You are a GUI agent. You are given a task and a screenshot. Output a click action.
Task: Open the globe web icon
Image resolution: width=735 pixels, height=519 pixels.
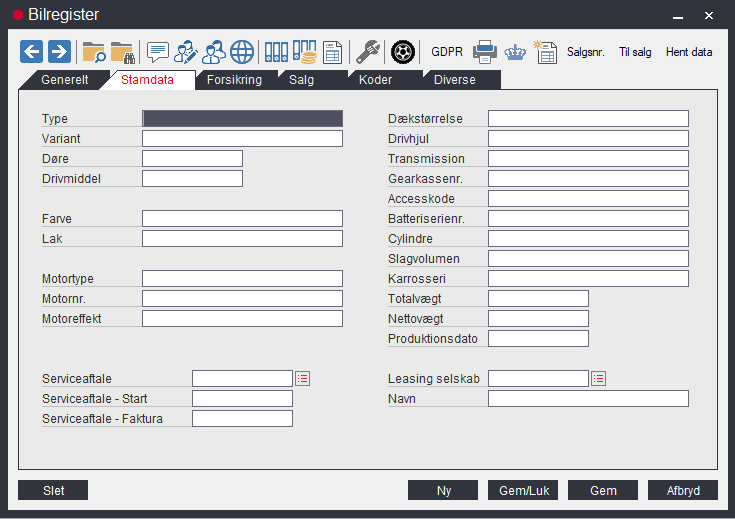(x=242, y=51)
